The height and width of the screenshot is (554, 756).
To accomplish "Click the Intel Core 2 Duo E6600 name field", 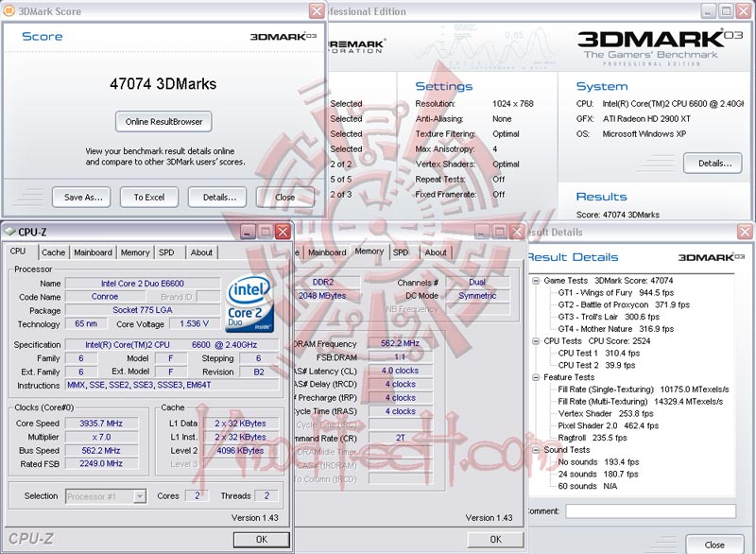I will [x=143, y=284].
